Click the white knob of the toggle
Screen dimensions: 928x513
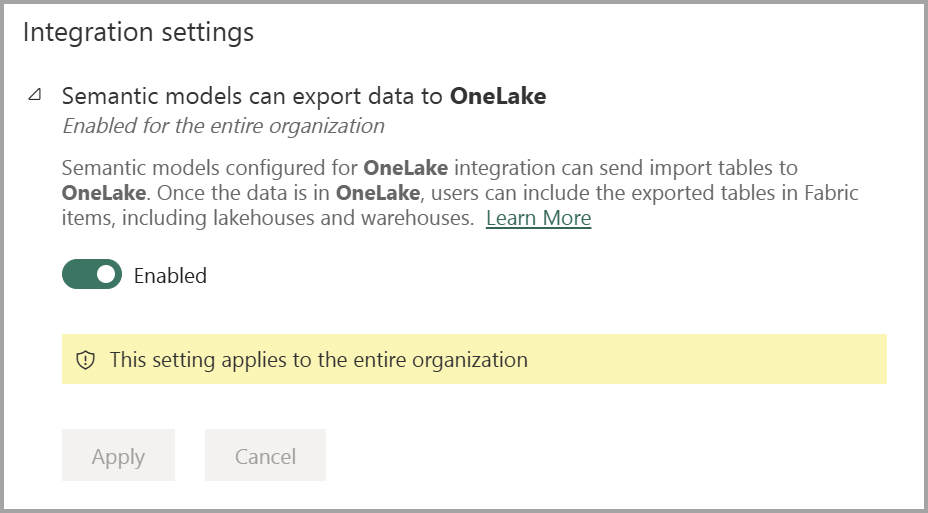pyautogui.click(x=106, y=275)
